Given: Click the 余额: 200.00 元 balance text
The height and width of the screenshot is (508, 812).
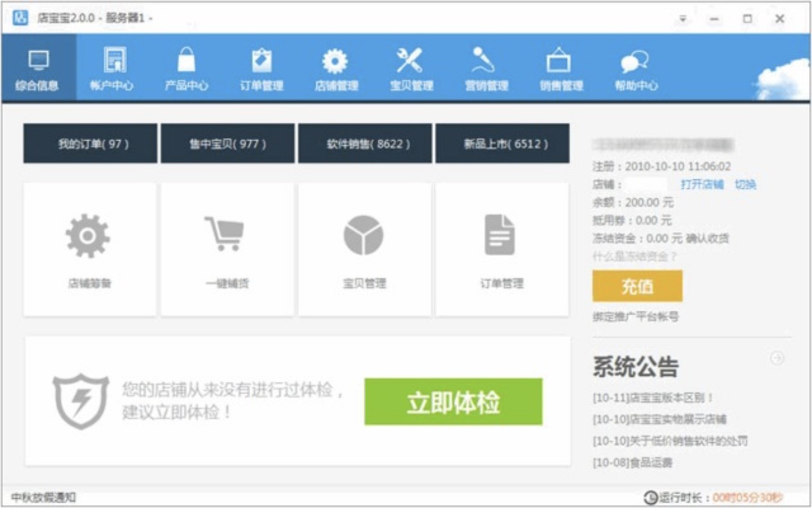Looking at the screenshot, I should point(633,203).
